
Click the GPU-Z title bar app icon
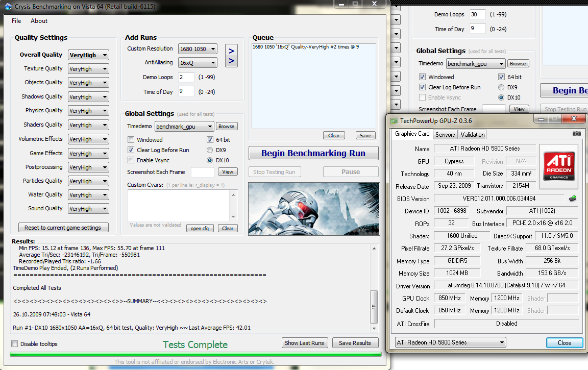pos(394,121)
